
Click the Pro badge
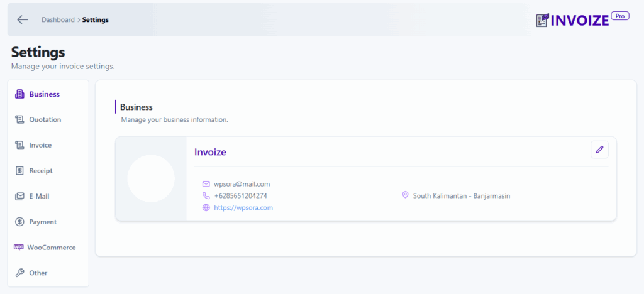620,16
